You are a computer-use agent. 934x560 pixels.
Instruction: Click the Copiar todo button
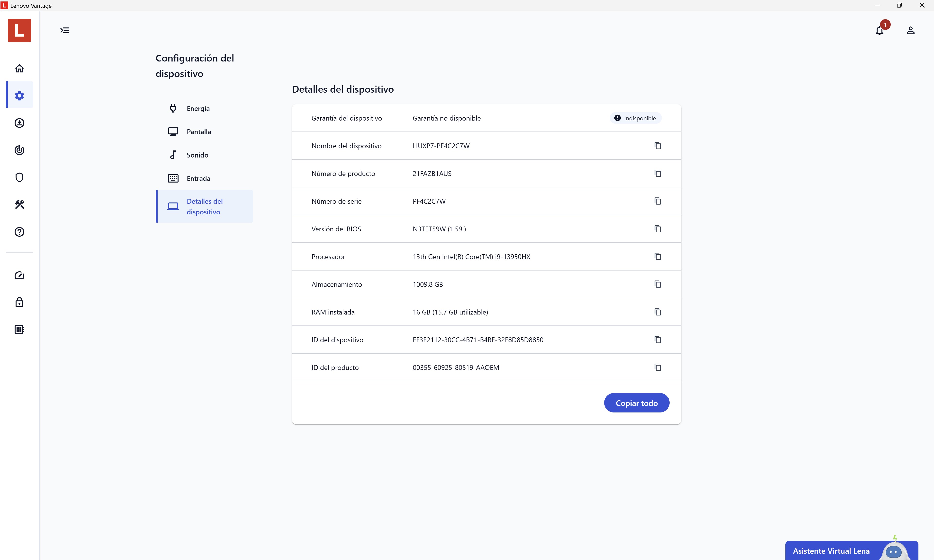point(637,403)
